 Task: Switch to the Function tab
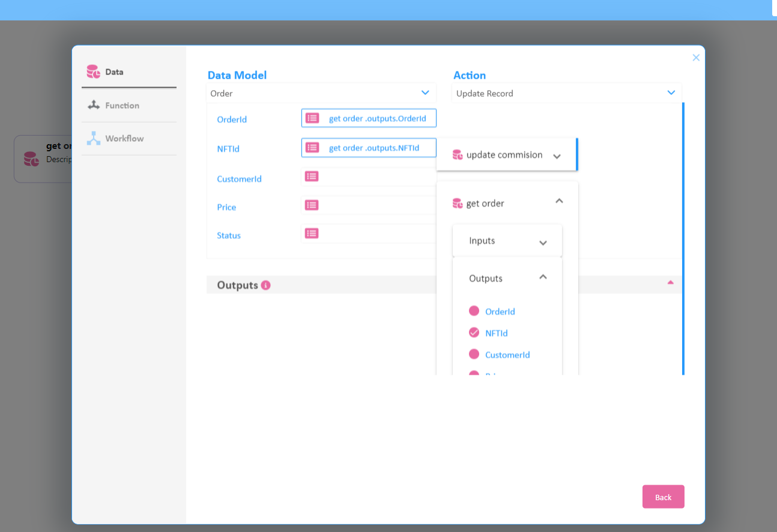(129, 105)
